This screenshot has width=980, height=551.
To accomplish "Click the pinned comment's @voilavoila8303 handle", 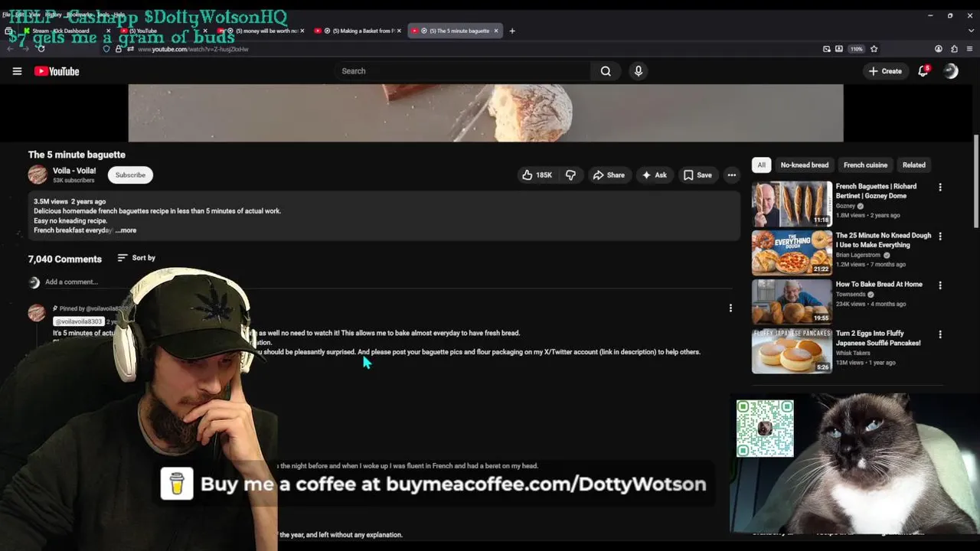I will [x=78, y=321].
